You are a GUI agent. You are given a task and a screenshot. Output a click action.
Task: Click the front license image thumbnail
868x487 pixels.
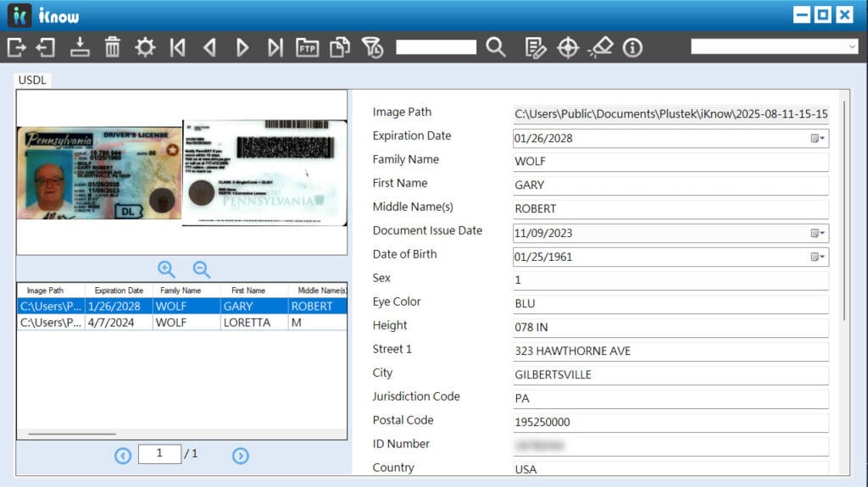click(100, 174)
